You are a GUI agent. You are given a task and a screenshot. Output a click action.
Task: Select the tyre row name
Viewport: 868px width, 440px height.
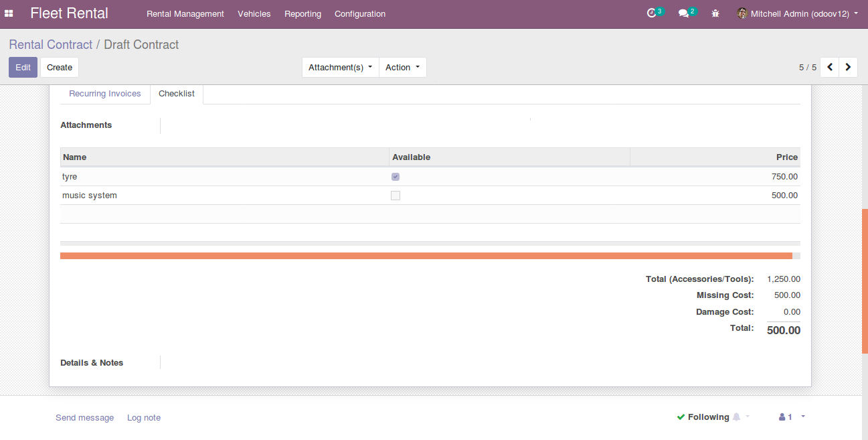[x=70, y=177]
